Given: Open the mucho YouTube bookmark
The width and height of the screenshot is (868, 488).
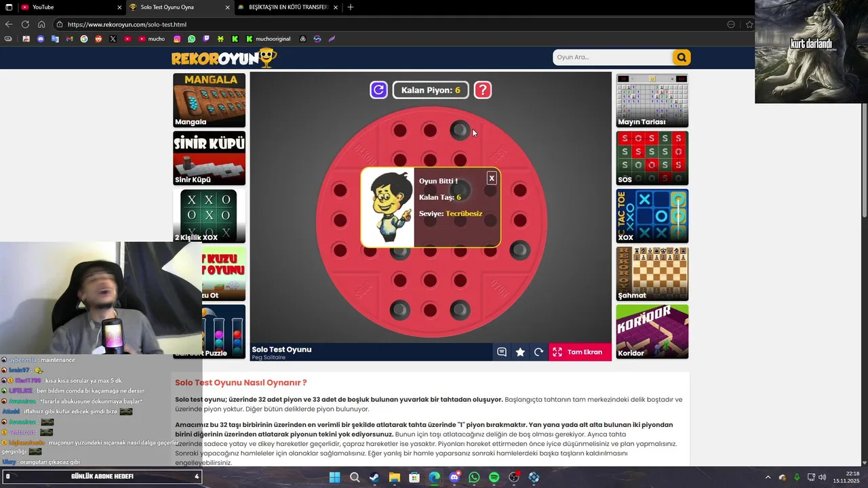Looking at the screenshot, I should coord(151,39).
